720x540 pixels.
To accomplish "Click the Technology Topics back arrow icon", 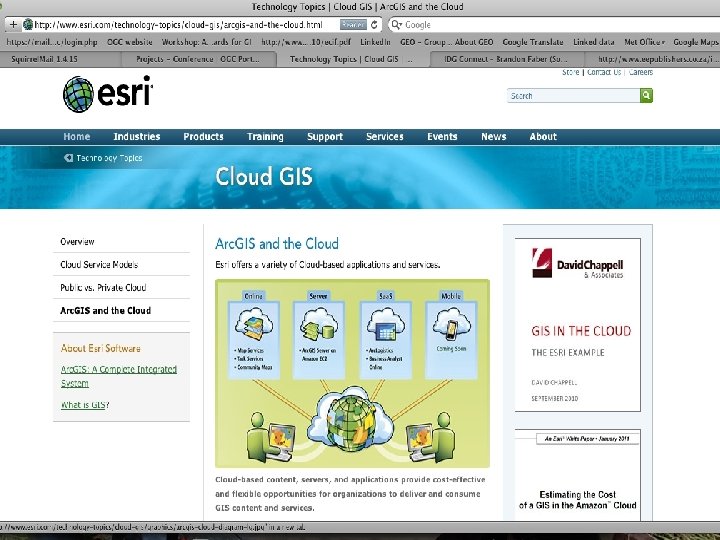I will (68, 158).
